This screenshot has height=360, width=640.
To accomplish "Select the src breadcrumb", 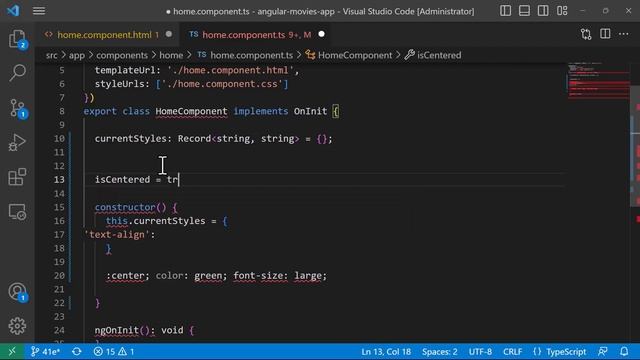I will [x=51, y=55].
